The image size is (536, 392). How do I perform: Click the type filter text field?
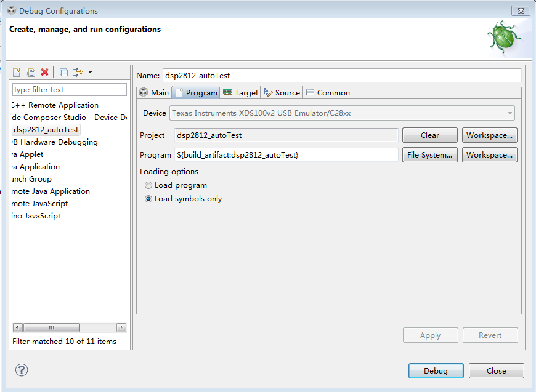coord(69,90)
